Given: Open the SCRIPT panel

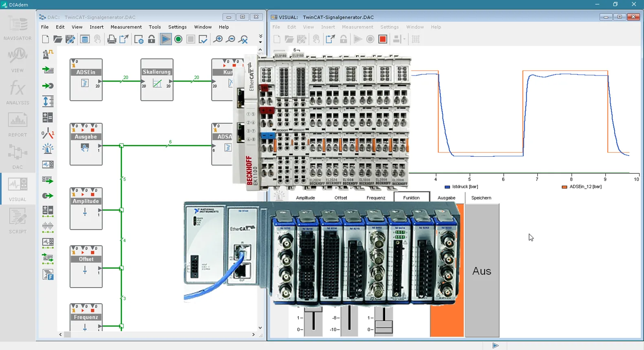Looking at the screenshot, I should coord(18,221).
